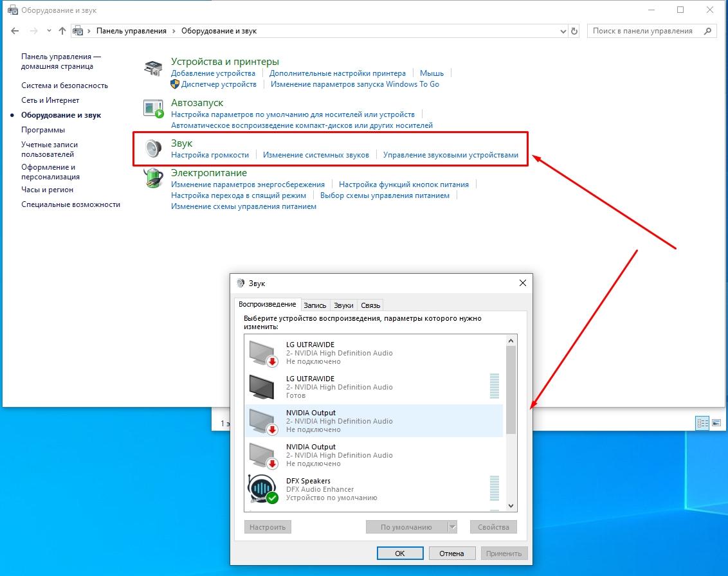
Task: Click the Power Options battery icon
Action: (153, 177)
